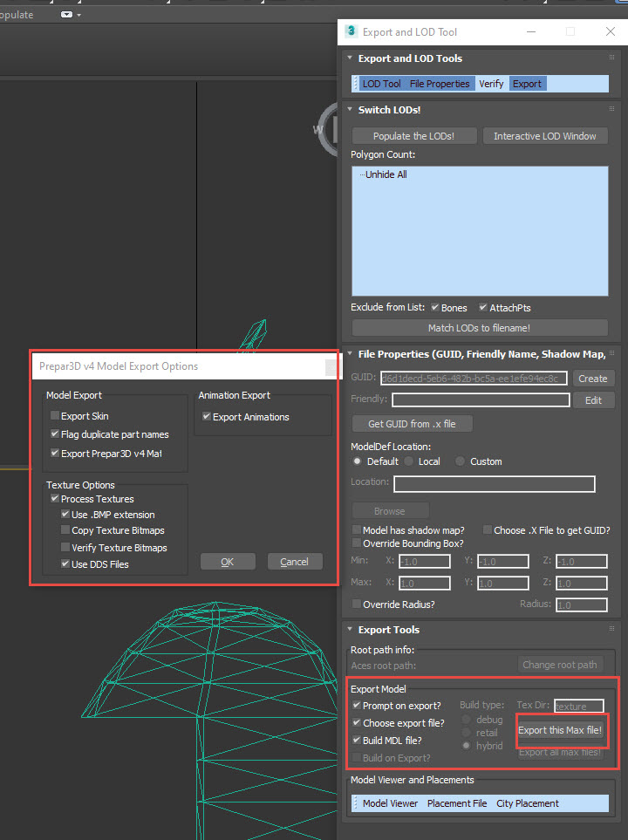Image resolution: width=628 pixels, height=840 pixels.
Task: Click the Browse button
Action: 390,511
